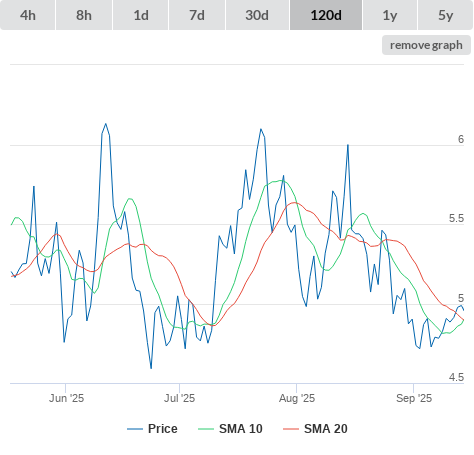The image size is (474, 455).
Task: Click the active 120d tab
Action: coord(326,15)
